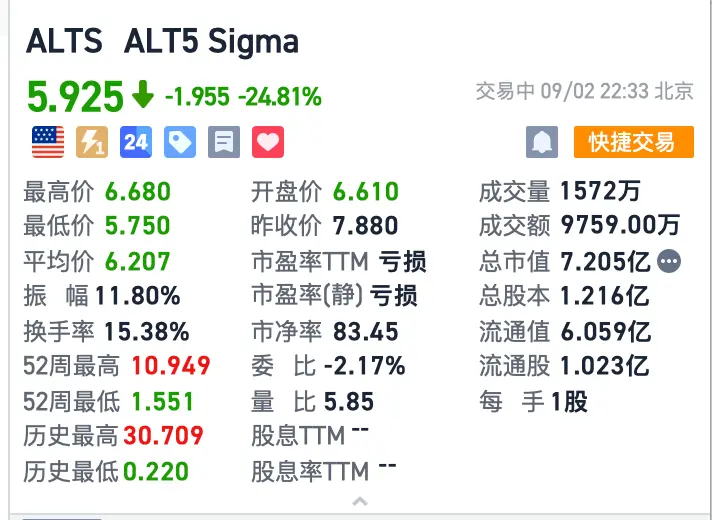Image resolution: width=712 pixels, height=520 pixels.
Task: Click the 成交量 value 1572万
Action: 600,191
